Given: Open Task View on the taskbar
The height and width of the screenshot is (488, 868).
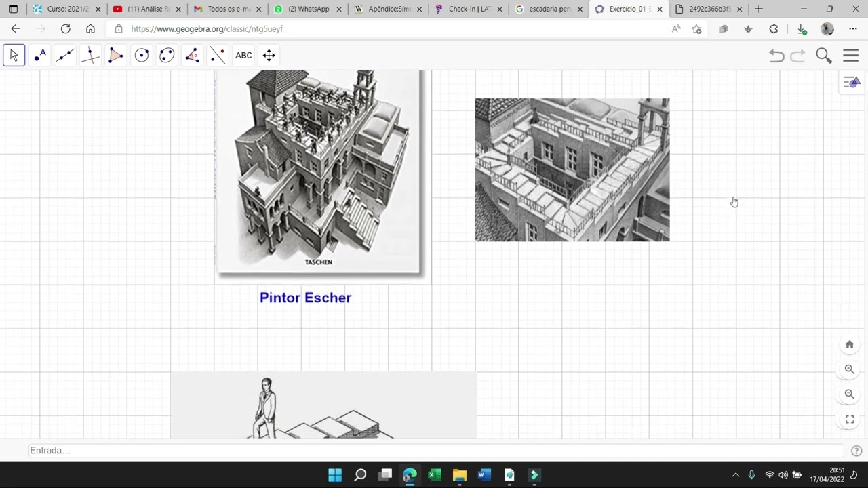Looking at the screenshot, I should (x=385, y=475).
